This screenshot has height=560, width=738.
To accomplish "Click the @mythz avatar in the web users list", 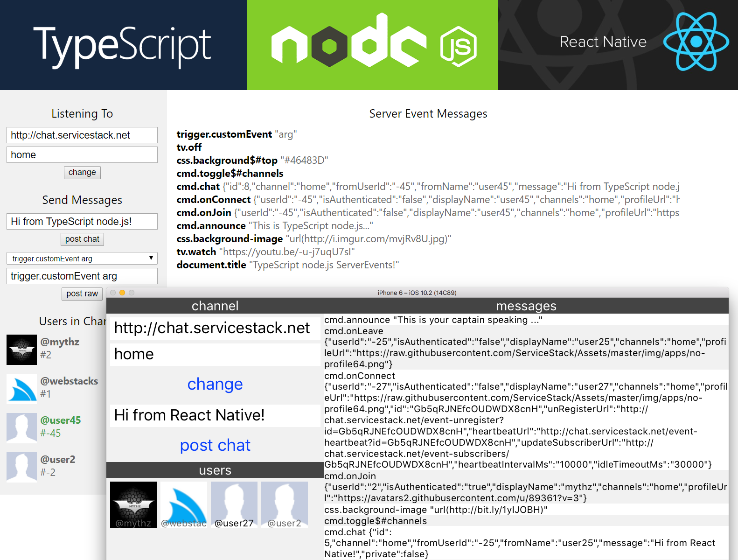I will 21,349.
